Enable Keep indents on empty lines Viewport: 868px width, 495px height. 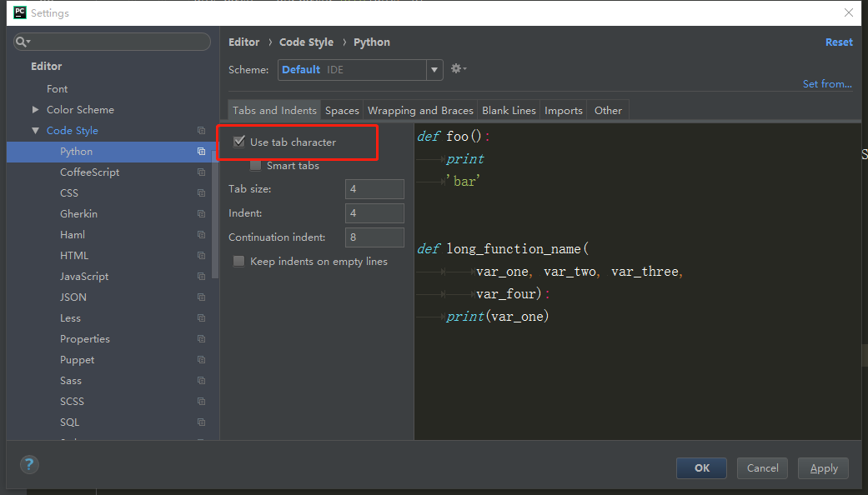click(x=238, y=261)
